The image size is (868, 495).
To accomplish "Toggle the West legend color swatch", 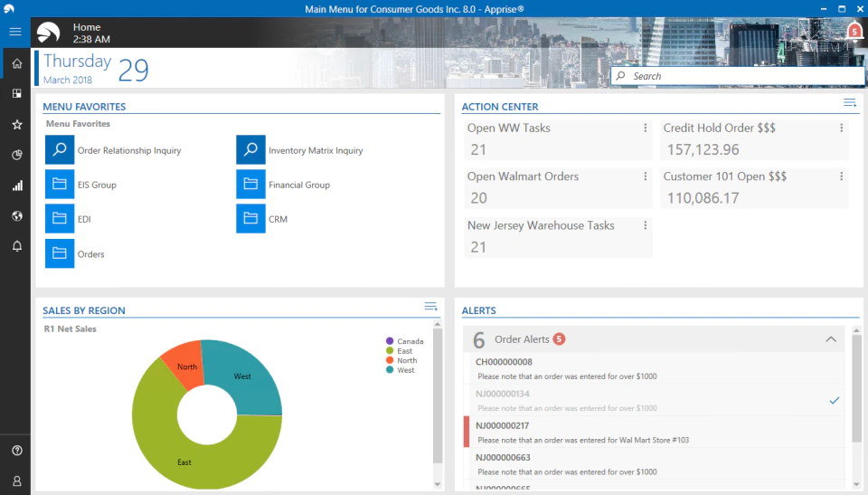I will [x=390, y=370].
